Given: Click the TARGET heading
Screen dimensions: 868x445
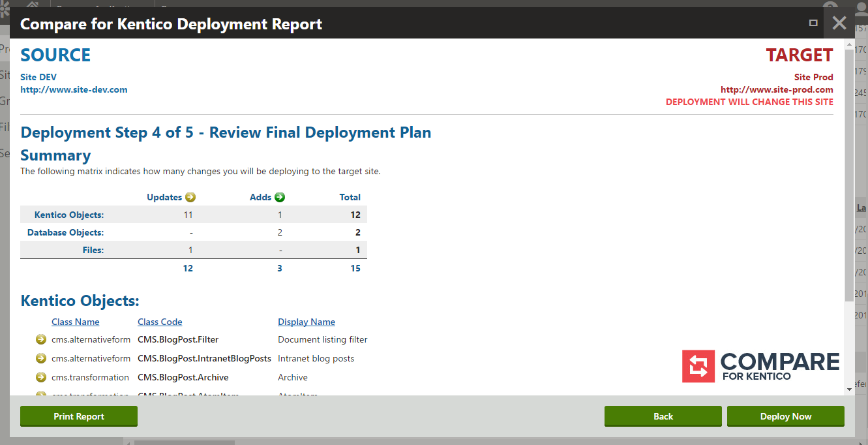Looking at the screenshot, I should coord(800,55).
